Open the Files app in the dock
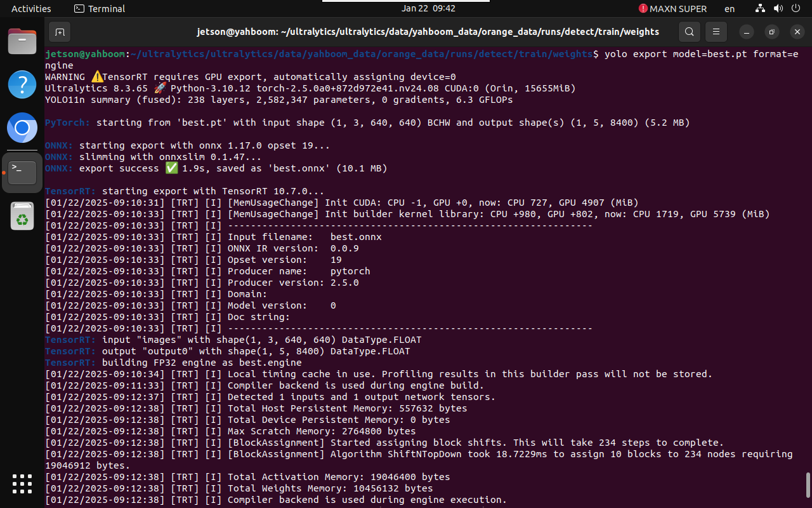Screen dimensions: 812x508 point(22,41)
